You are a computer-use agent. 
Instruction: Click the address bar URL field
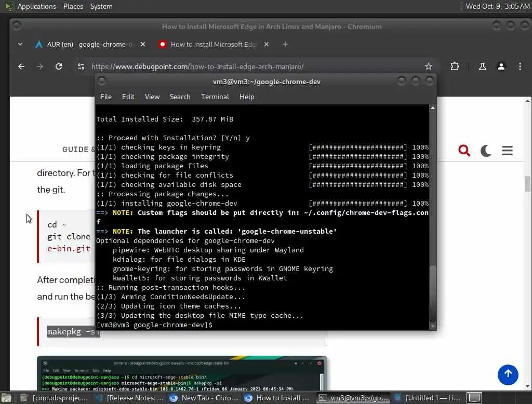[251, 66]
